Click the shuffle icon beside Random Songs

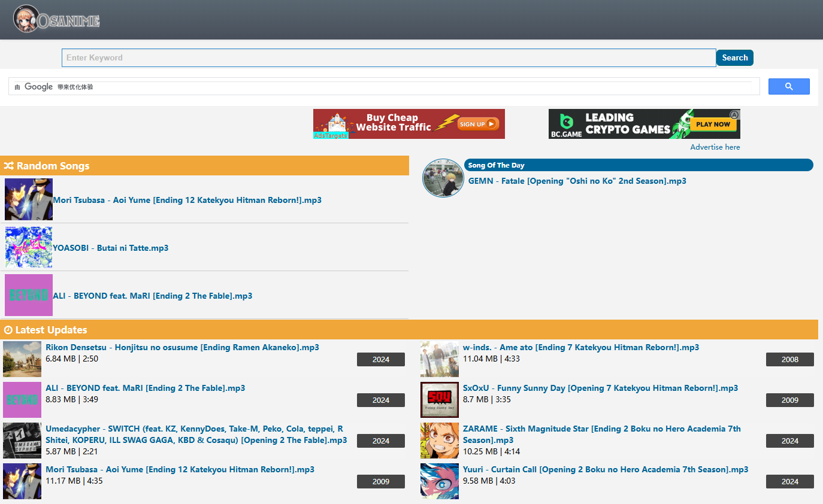[x=8, y=166]
